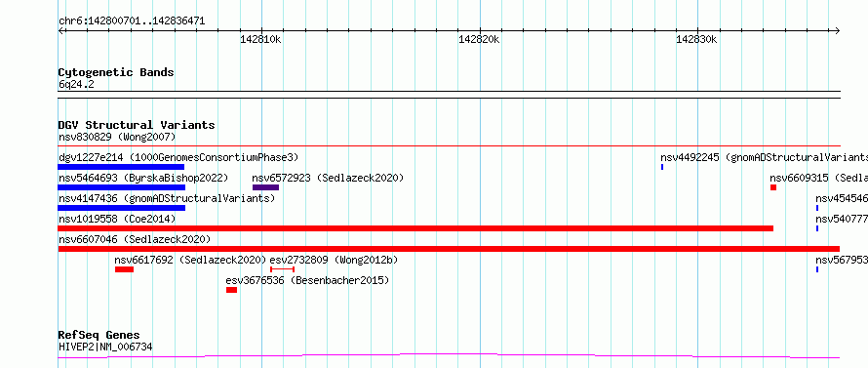Open gene label HIVEP2|NM_006734
Image resolution: width=868 pixels, height=368 pixels.
tap(105, 347)
